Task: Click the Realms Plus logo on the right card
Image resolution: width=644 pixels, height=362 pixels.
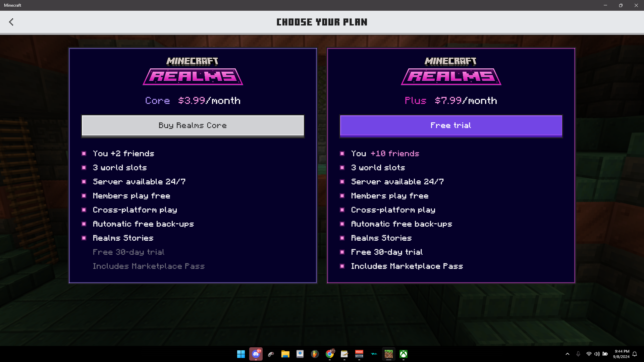Action: coord(451,71)
